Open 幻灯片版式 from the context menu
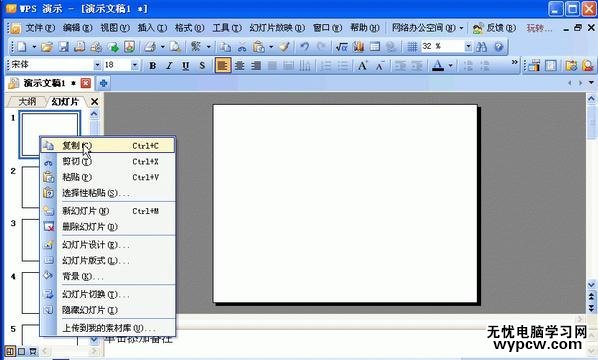 (108, 261)
